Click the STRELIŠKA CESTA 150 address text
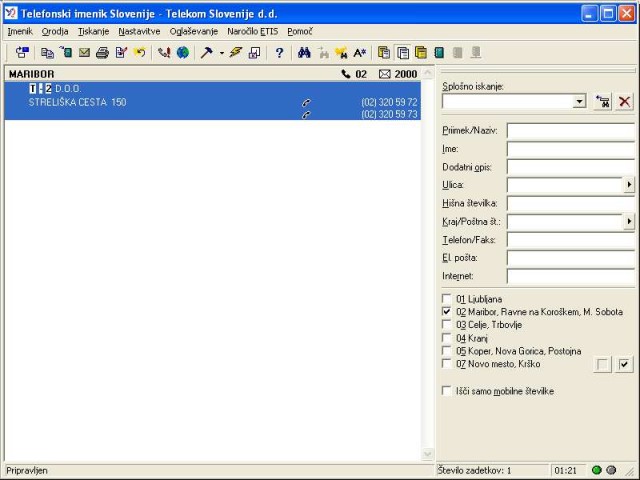The width and height of the screenshot is (640, 480). (x=77, y=102)
